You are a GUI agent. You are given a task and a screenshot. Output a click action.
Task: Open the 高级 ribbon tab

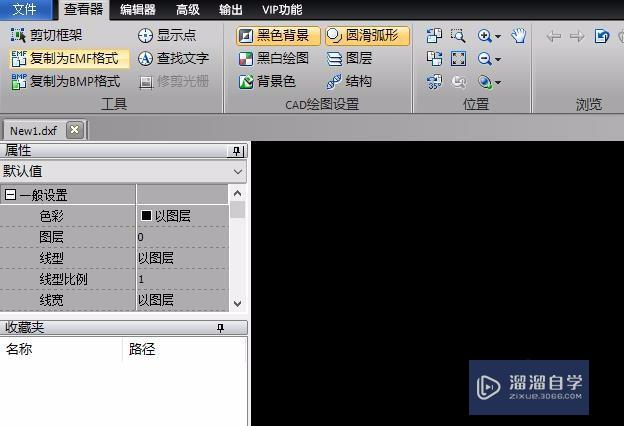click(187, 9)
